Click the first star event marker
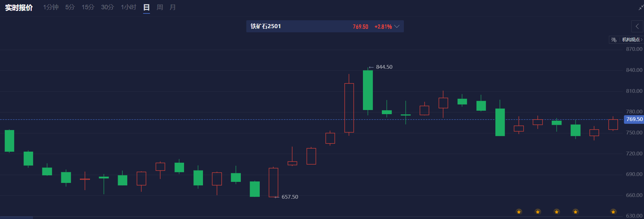644x219 pixels. click(519, 212)
